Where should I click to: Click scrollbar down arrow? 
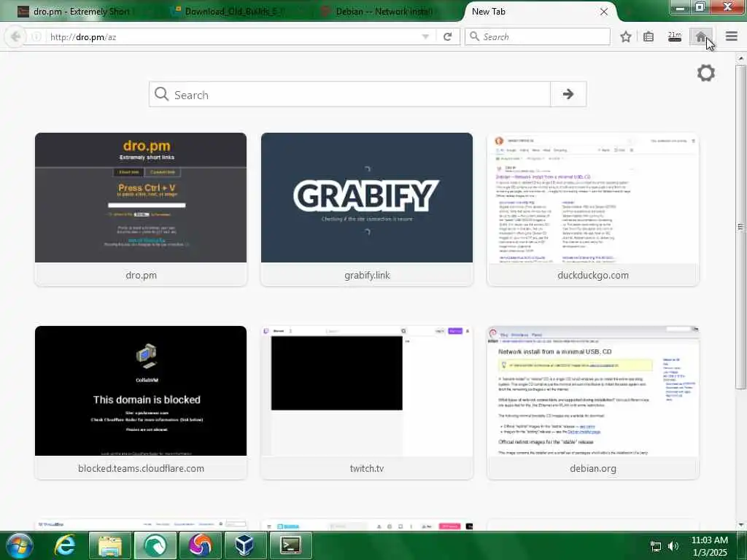pyautogui.click(x=740, y=525)
